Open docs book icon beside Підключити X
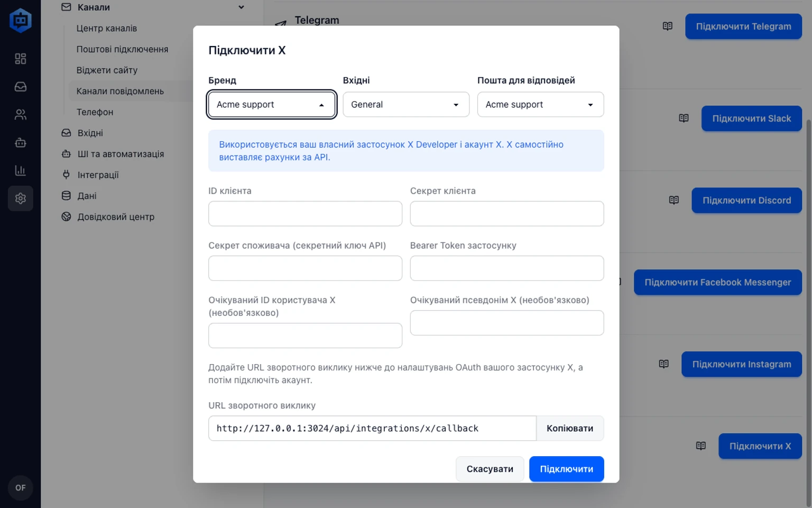This screenshot has height=508, width=812. pos(701,446)
